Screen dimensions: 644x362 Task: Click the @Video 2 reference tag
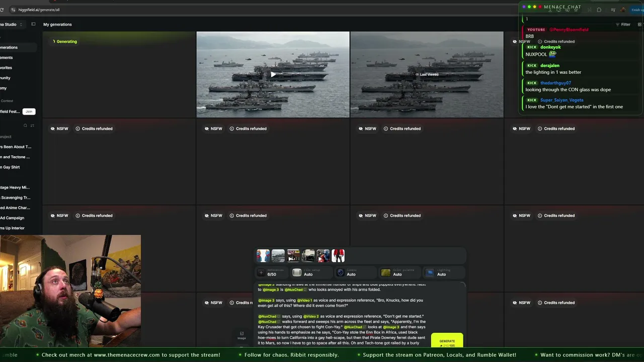pyautogui.click(x=311, y=316)
